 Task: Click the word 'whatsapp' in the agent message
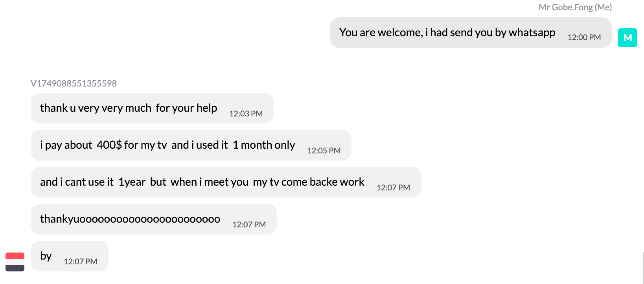coord(532,33)
